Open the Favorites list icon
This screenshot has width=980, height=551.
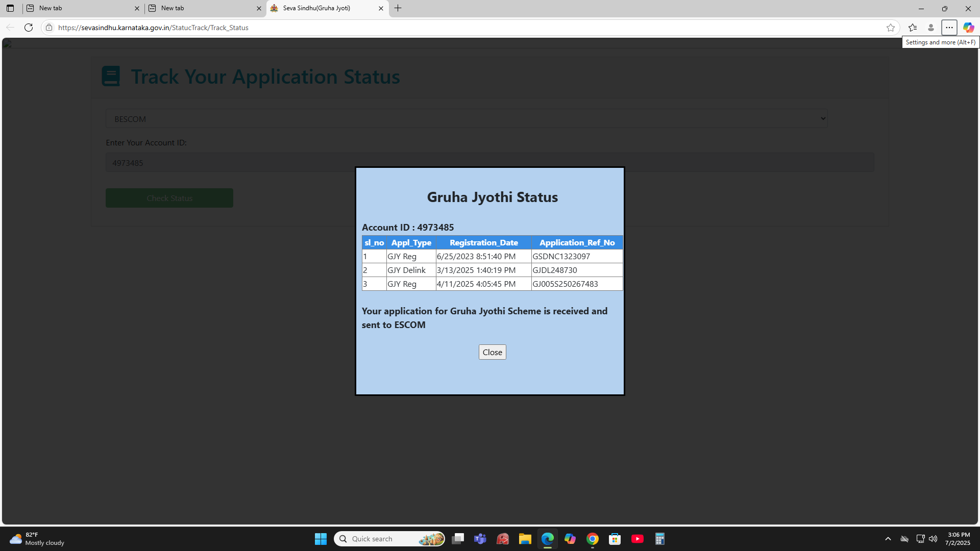(913, 28)
